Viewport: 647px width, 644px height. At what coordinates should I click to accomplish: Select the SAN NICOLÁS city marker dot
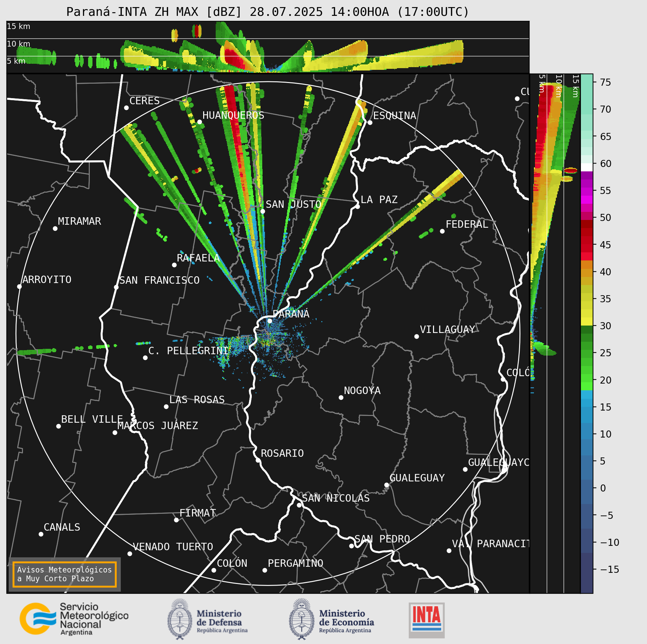point(299,505)
